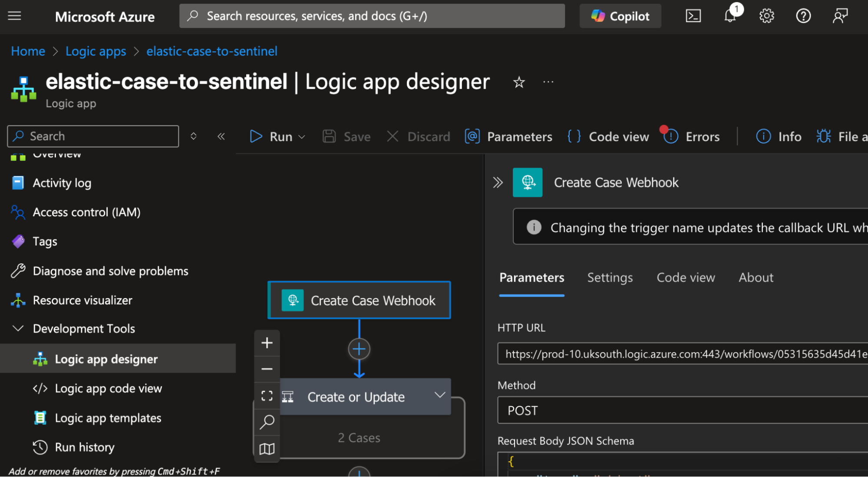868x477 pixels.
Task: Launch Copilot from the top bar
Action: pos(620,16)
